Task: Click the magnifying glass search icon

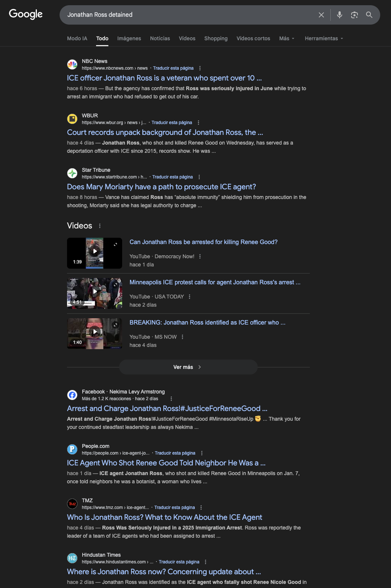Action: (x=369, y=15)
